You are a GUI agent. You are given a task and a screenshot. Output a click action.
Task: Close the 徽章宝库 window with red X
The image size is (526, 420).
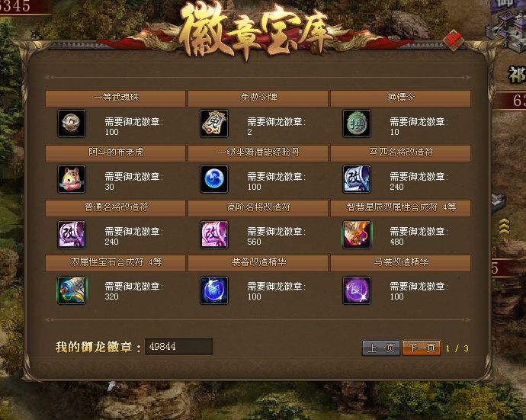coord(454,40)
